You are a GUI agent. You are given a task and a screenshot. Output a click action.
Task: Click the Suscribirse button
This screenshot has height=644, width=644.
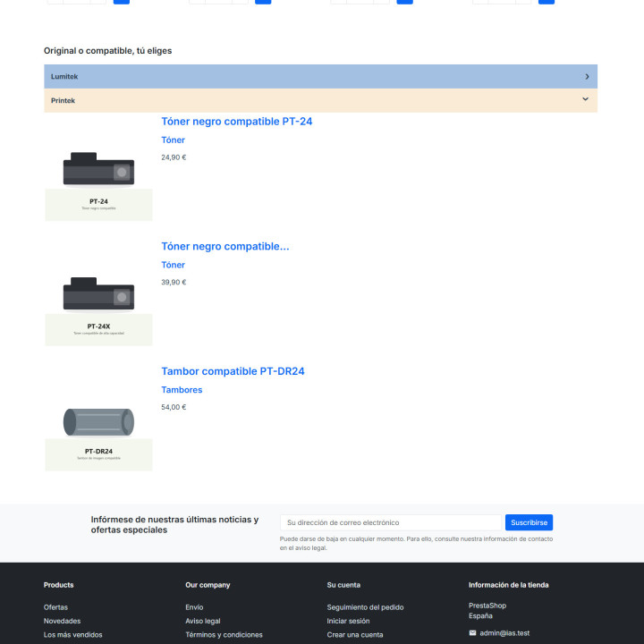pyautogui.click(x=529, y=522)
